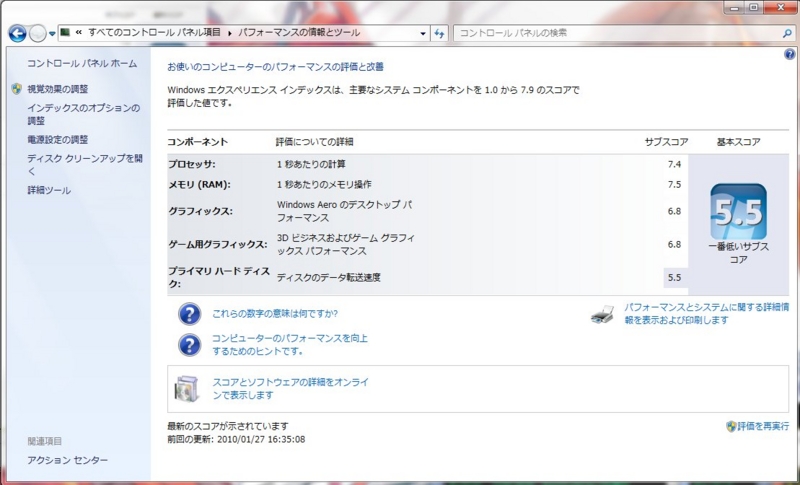The image size is (800, 485).
Task: Open 視覚効果の調整 link
Action: tap(58, 89)
